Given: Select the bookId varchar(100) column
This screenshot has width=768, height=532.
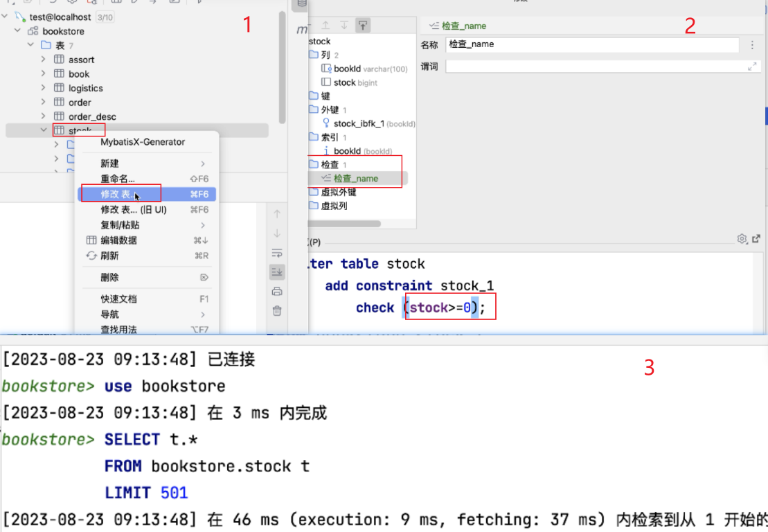Looking at the screenshot, I should pos(364,69).
